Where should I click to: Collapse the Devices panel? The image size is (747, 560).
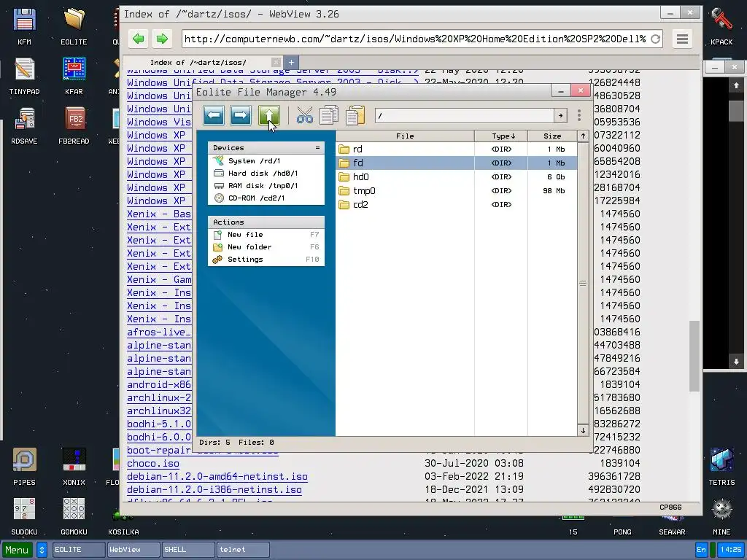[317, 147]
